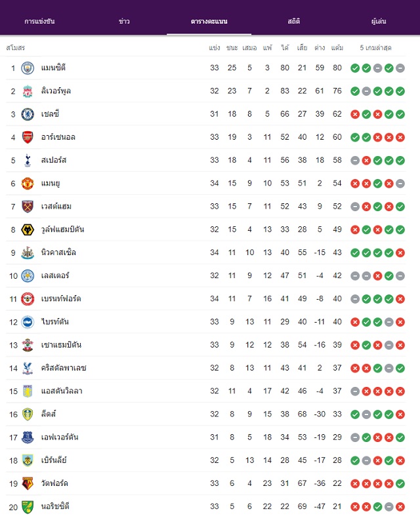Viewport: 420px width, 522px height.
Task: Open the สถิติ tab
Action: click(x=294, y=21)
